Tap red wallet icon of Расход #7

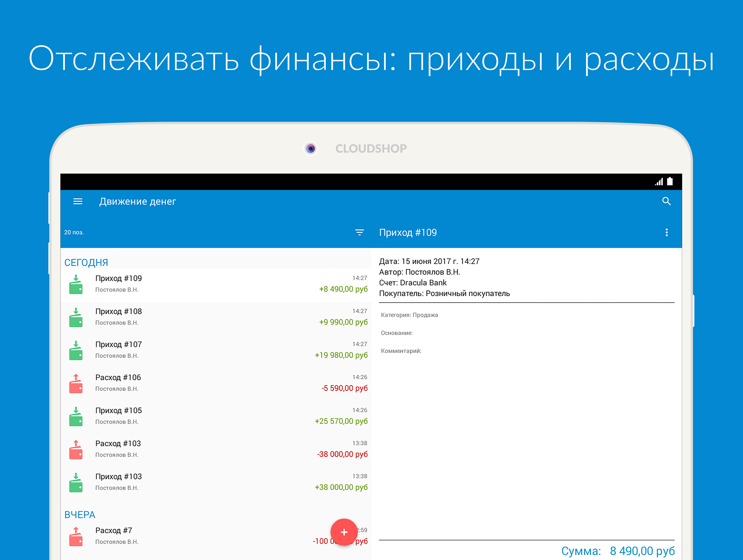[76, 537]
